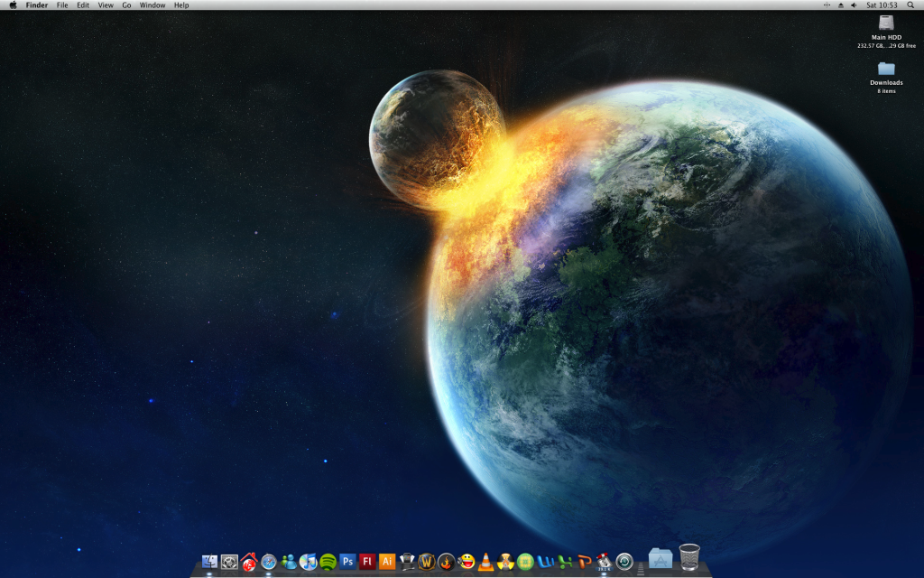Screen dimensions: 924x578
Task: Open iTunes in the dock
Action: tap(309, 562)
